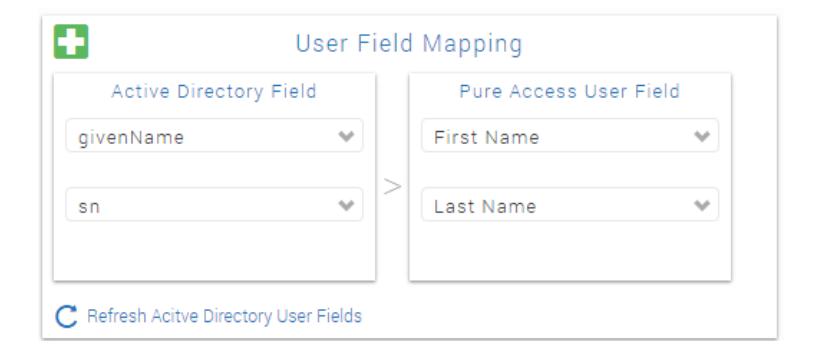Click empty space below the sn dropdown

214,251
